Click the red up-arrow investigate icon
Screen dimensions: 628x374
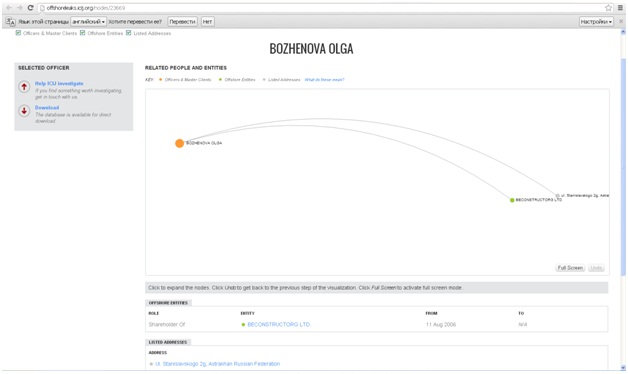coord(24,86)
